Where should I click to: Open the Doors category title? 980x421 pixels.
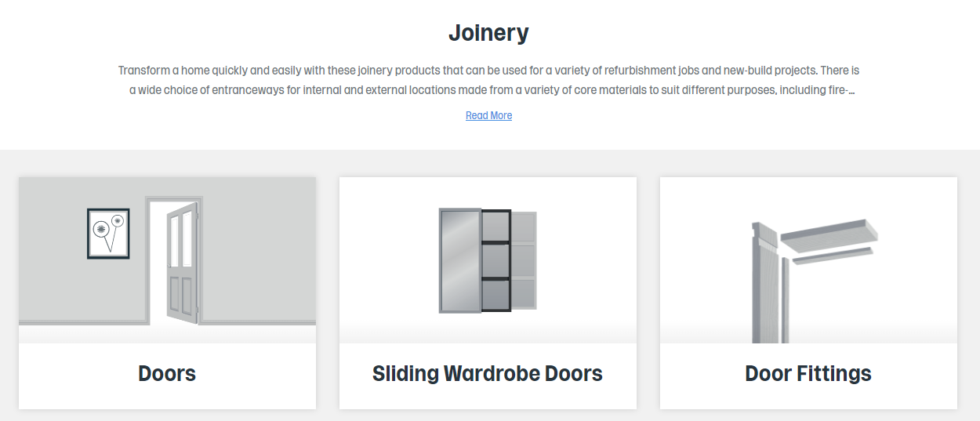[x=167, y=373]
